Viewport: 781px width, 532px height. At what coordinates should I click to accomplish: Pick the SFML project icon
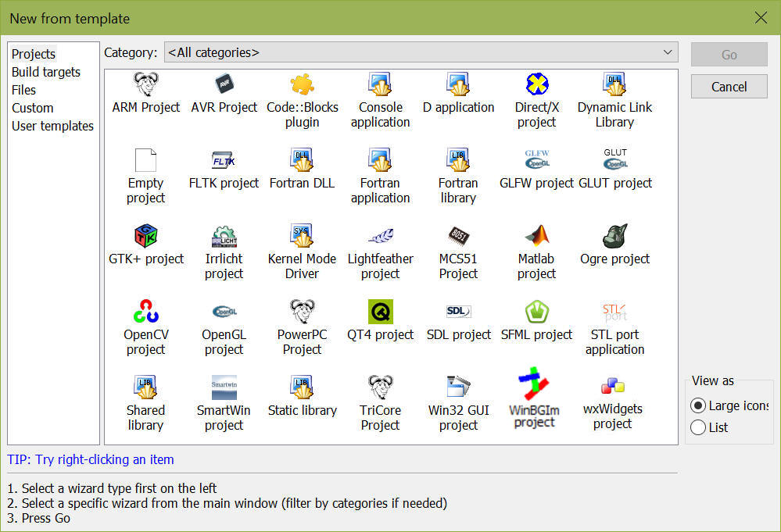pos(536,312)
